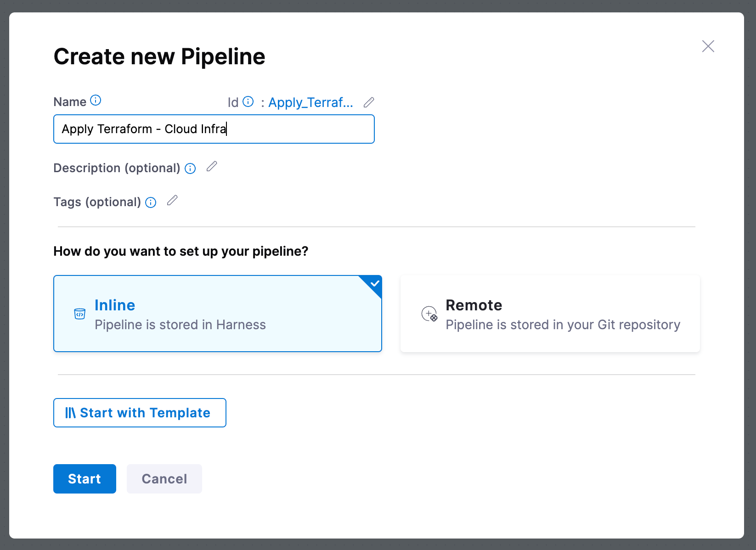The height and width of the screenshot is (550, 756).
Task: Click the info icon next to Id
Action: (x=248, y=101)
